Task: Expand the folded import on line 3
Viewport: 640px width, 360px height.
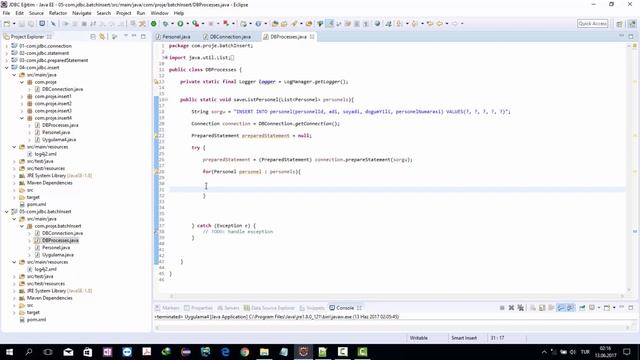Action: coord(166,58)
